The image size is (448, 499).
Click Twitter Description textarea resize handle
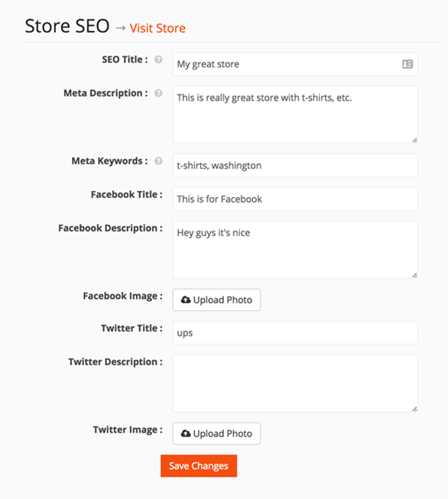tap(414, 409)
